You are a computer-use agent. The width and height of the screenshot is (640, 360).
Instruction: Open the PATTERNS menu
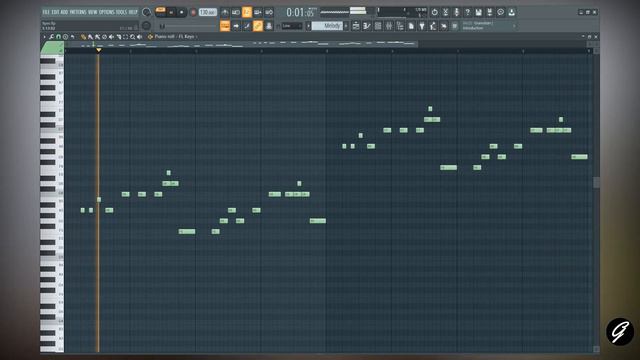point(78,12)
